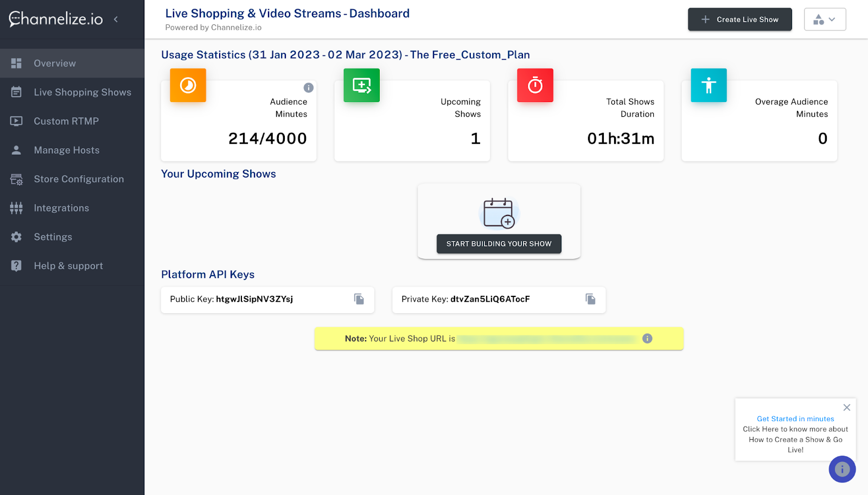Click the 214/4000 audience minutes value
The image size is (868, 495).
point(267,139)
